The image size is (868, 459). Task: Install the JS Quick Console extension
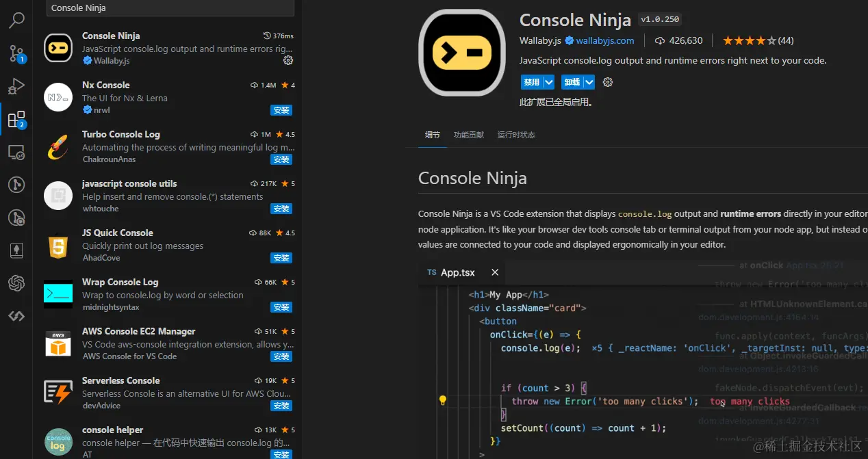point(281,258)
